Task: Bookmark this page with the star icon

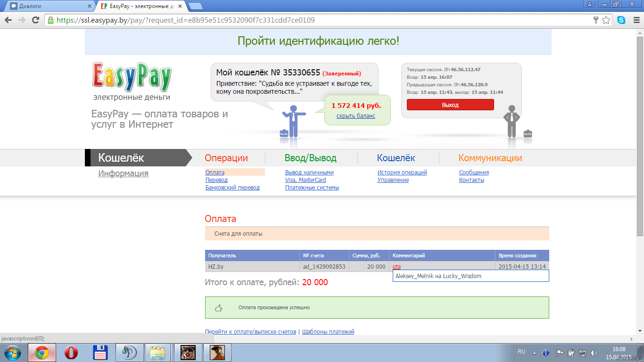Action: (x=606, y=20)
